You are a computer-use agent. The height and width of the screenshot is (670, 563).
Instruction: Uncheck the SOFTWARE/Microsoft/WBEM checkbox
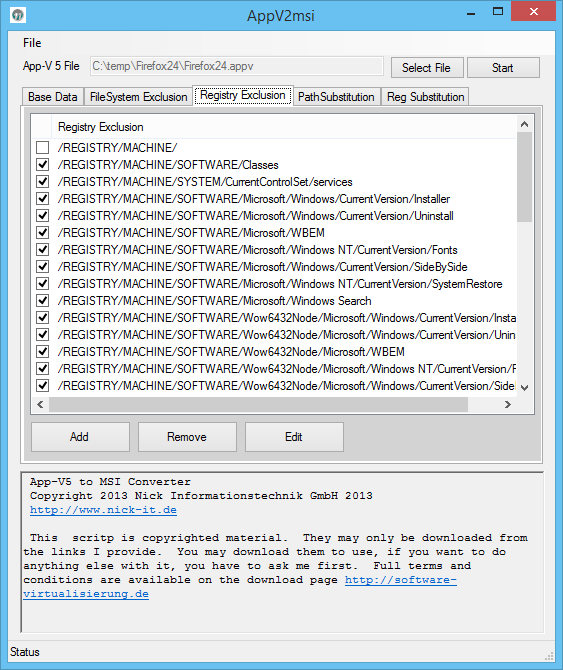coord(42,233)
